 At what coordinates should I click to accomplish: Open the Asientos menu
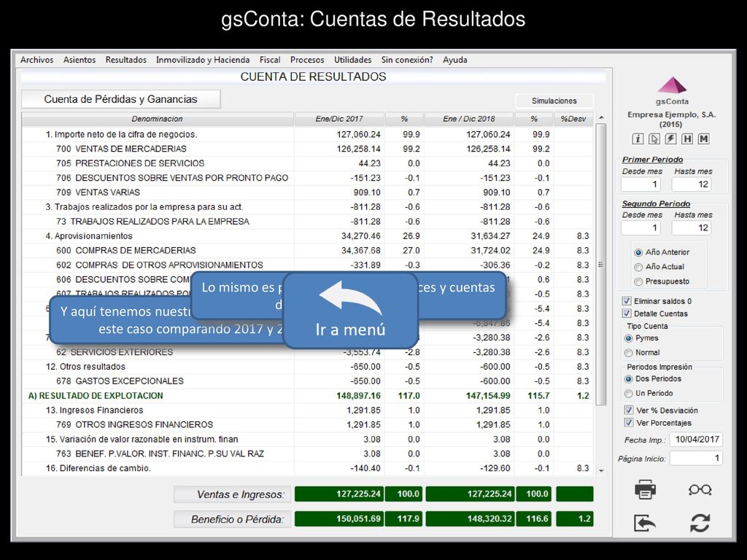(80, 60)
